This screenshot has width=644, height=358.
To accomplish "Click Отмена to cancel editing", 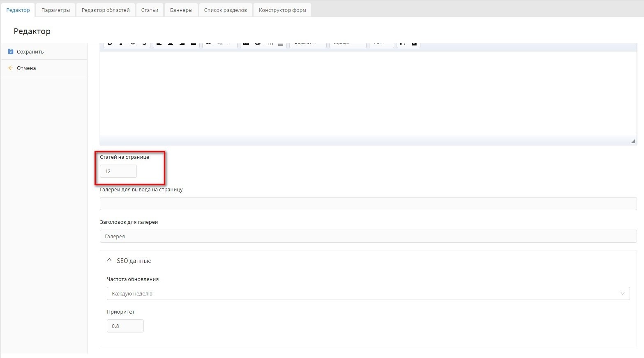I will click(x=26, y=68).
